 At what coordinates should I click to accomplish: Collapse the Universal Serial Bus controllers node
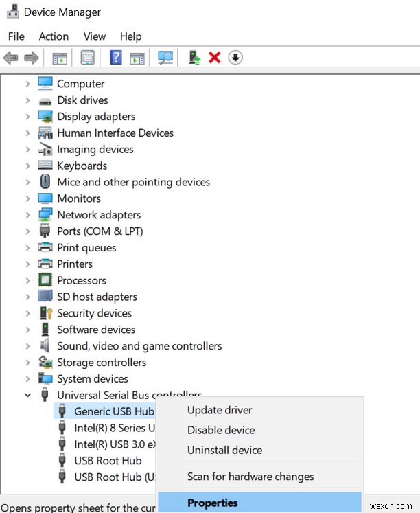point(27,395)
